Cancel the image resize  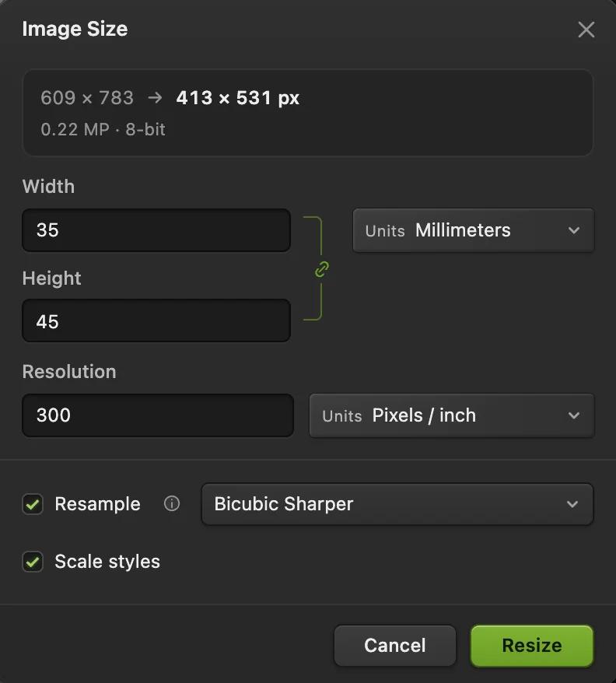tap(395, 646)
